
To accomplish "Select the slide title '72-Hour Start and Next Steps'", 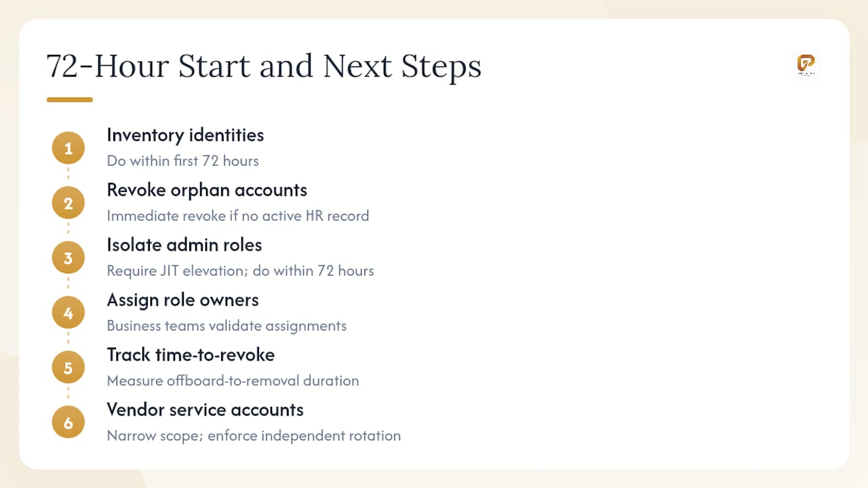I will tap(264, 66).
